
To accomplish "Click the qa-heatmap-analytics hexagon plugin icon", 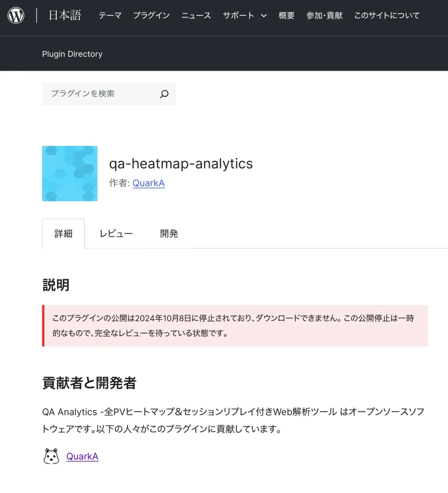I will (70, 173).
